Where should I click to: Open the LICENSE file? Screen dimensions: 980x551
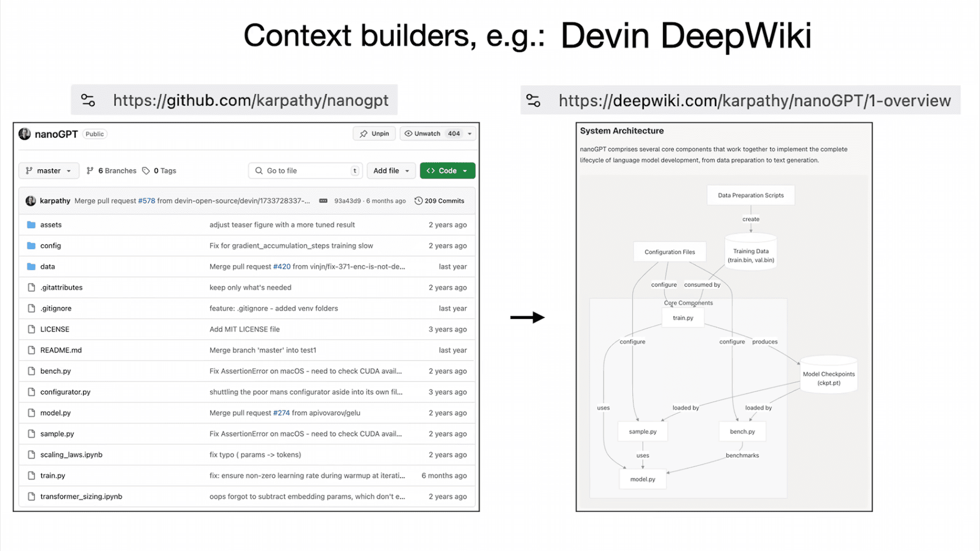pyautogui.click(x=55, y=329)
